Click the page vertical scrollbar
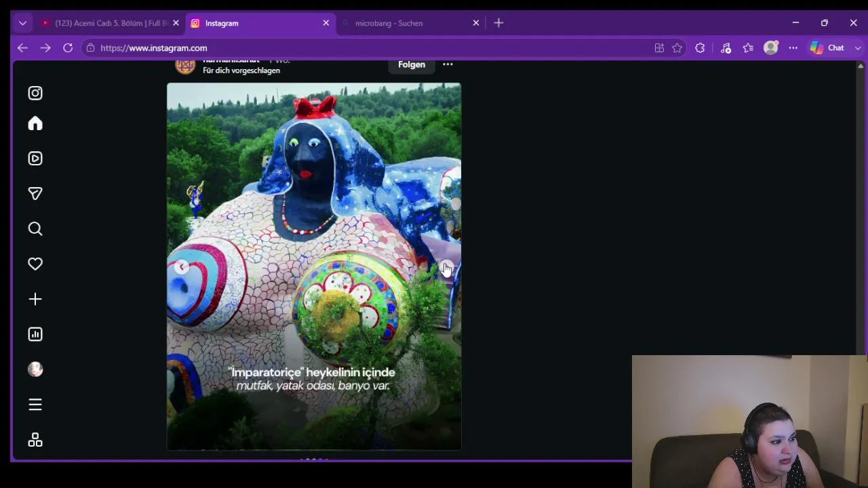This screenshot has width=868, height=488. [861, 207]
